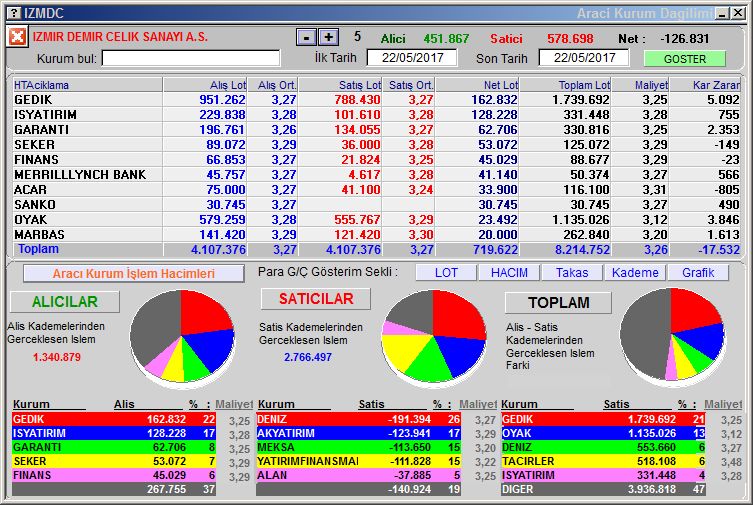Sort by the Net Lot column header
This screenshot has height=505, width=753.
coord(477,85)
